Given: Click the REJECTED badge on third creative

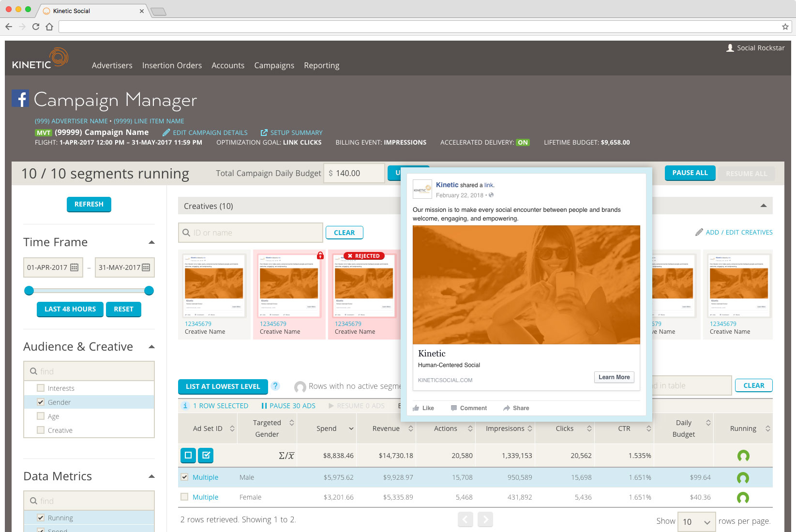Looking at the screenshot, I should point(364,256).
